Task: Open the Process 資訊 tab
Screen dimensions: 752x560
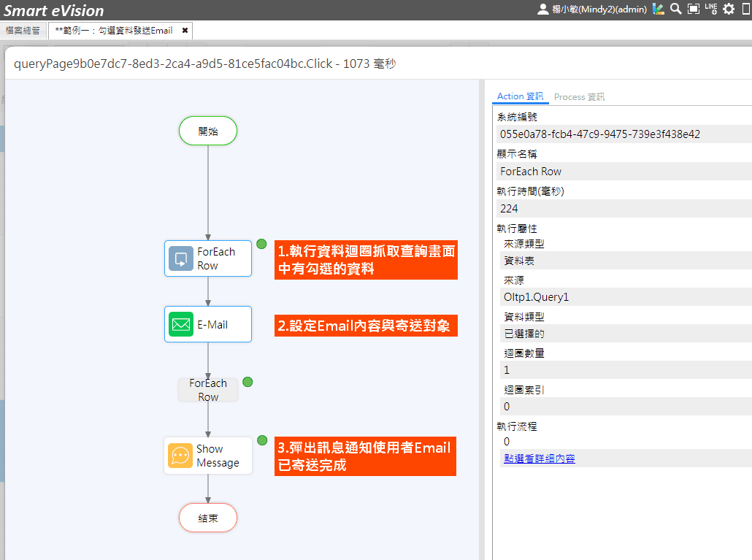Action: [x=580, y=97]
